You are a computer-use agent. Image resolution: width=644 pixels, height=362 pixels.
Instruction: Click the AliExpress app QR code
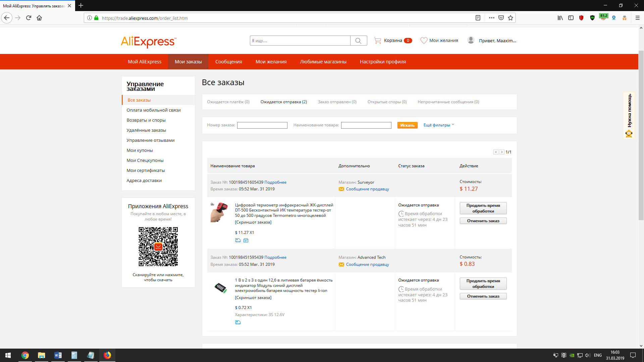(158, 247)
